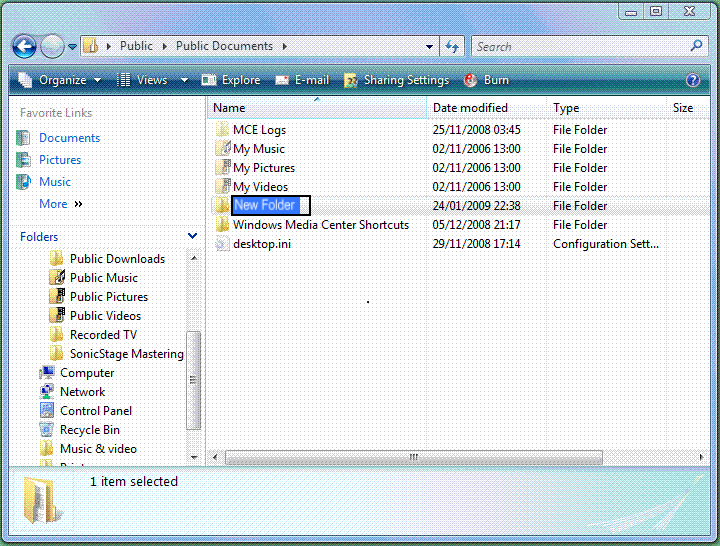The image size is (720, 546).
Task: Sort by Size column header
Action: (x=687, y=108)
